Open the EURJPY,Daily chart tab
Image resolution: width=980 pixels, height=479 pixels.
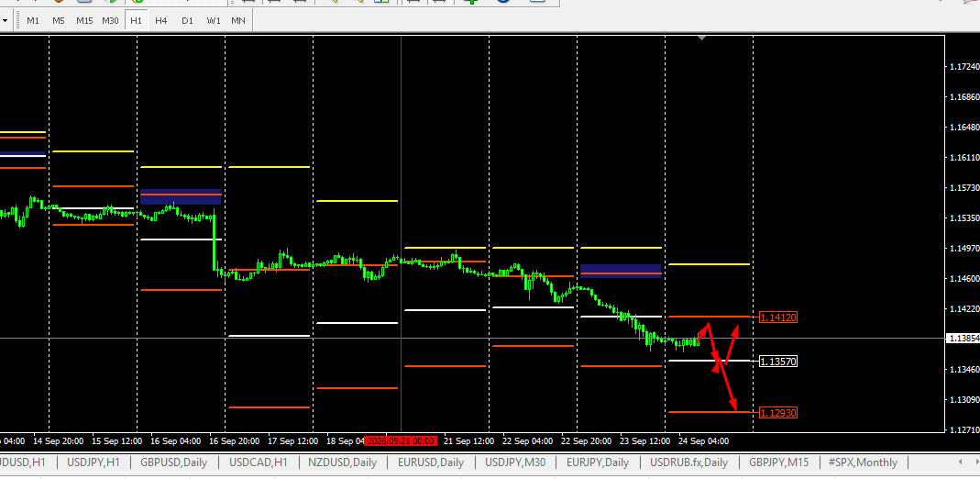click(598, 462)
